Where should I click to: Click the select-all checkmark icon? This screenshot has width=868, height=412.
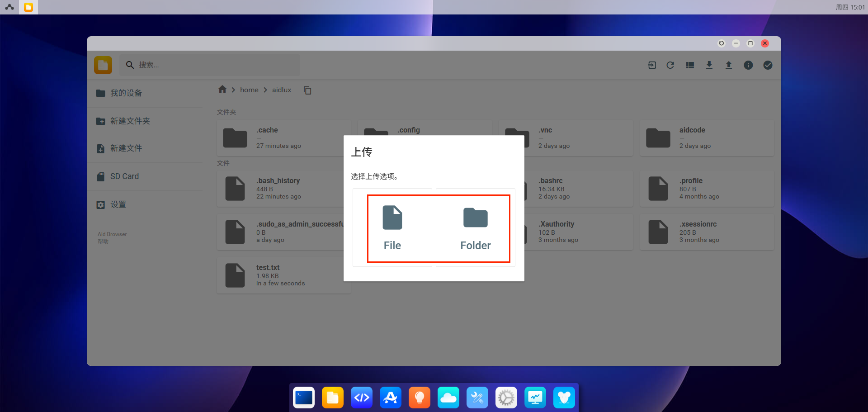pos(768,65)
